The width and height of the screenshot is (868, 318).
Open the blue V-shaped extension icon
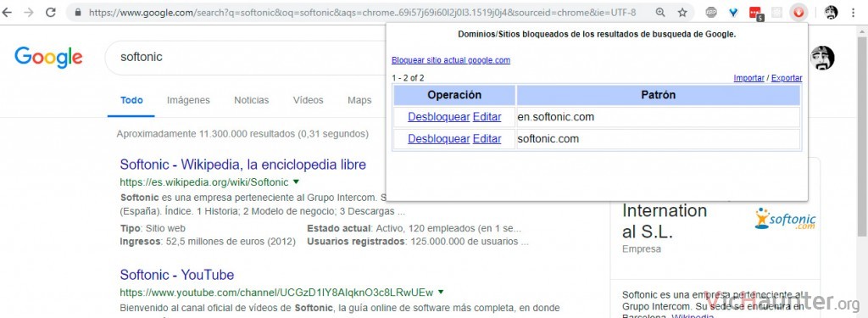733,12
